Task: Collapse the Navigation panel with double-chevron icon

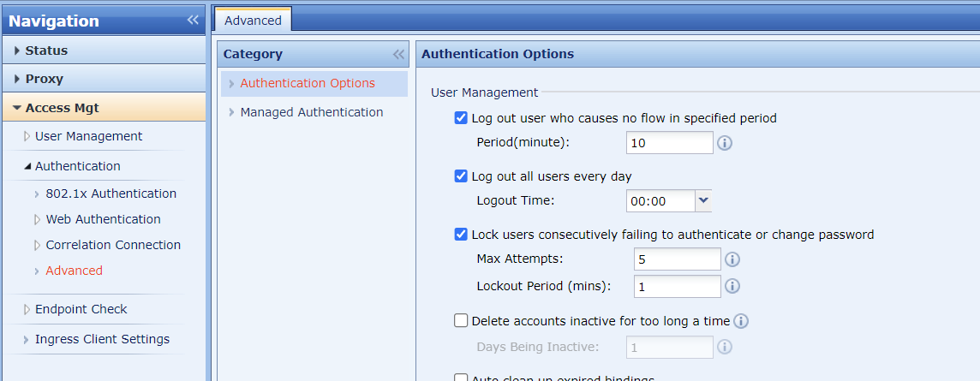Action: 193,21
